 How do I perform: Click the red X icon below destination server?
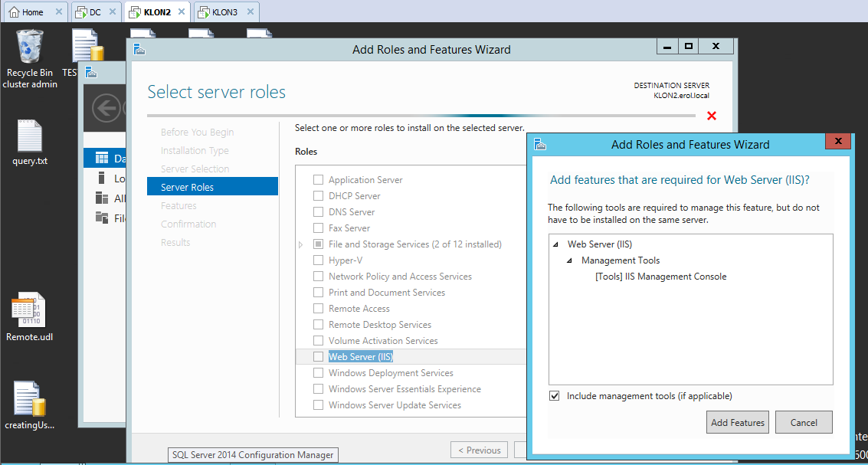tap(711, 116)
